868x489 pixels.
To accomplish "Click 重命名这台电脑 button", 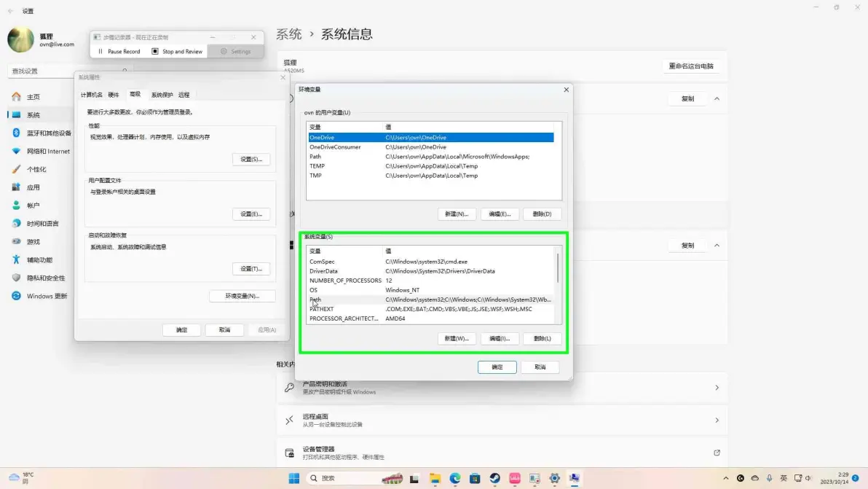I will pyautogui.click(x=691, y=66).
